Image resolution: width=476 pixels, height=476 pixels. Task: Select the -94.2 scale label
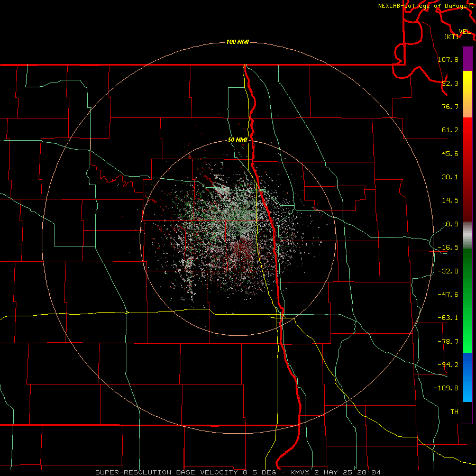tap(448, 365)
